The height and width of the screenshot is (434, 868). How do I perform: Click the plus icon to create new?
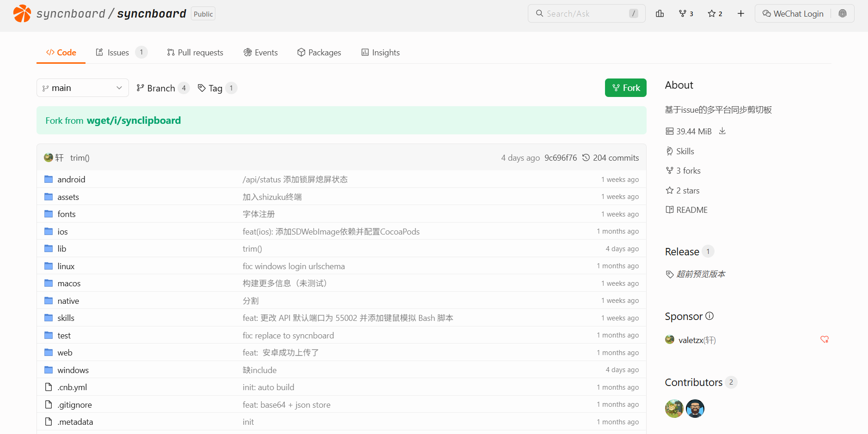741,13
